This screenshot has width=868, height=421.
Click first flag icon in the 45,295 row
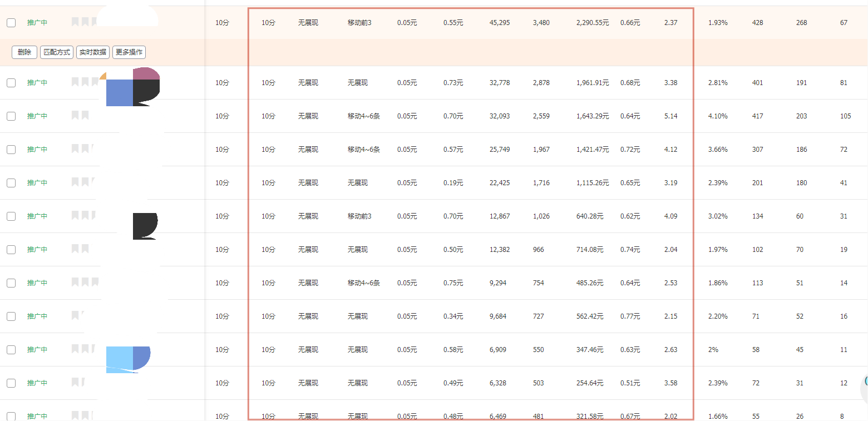[x=75, y=22]
